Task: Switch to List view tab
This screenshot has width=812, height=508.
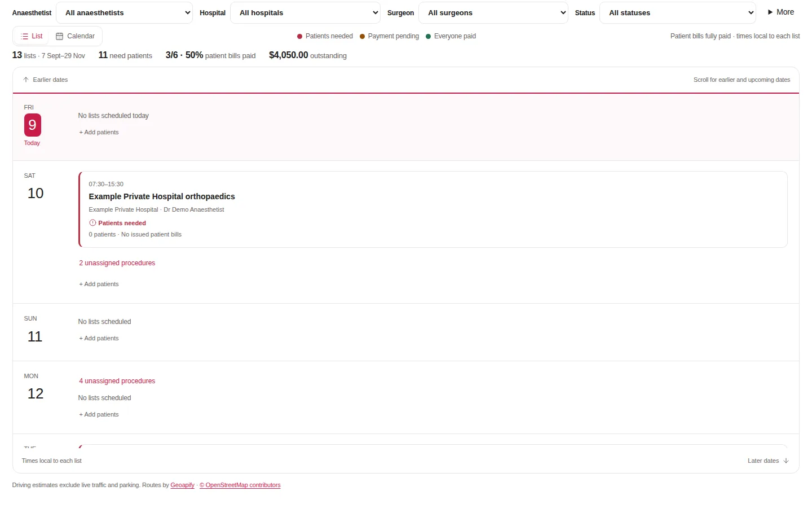Action: point(32,36)
